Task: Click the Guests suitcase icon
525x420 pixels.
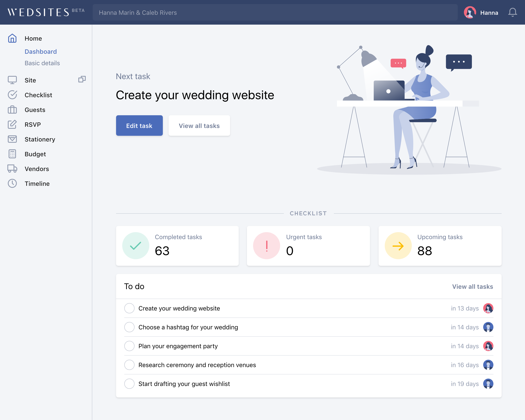Action: (12, 110)
